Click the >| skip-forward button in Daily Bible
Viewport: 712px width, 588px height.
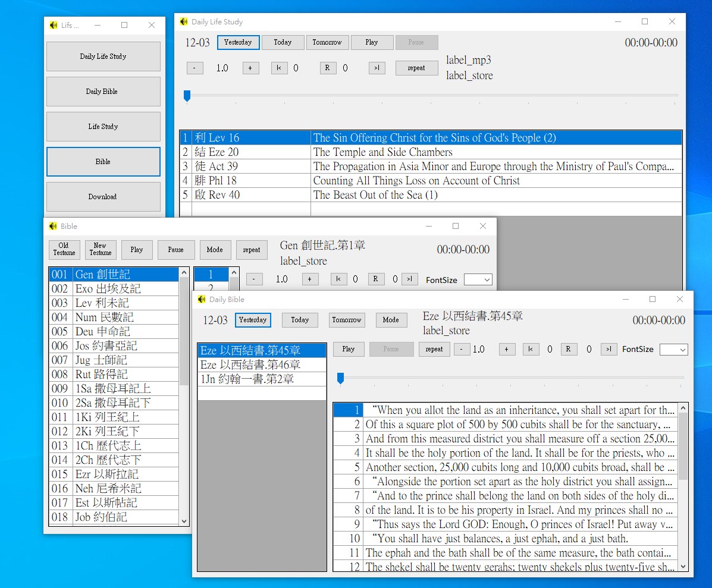click(x=609, y=349)
